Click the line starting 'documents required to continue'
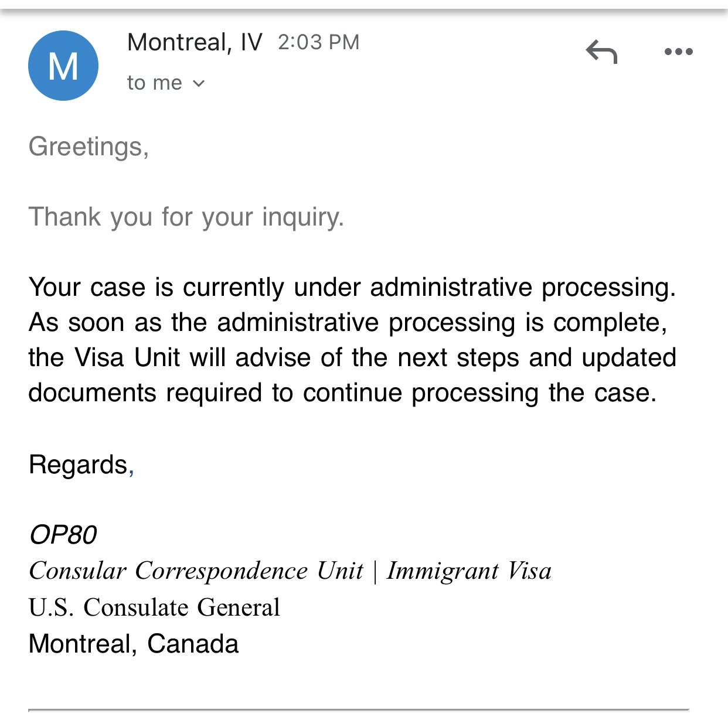This screenshot has height=717, width=728. pyautogui.click(x=342, y=393)
